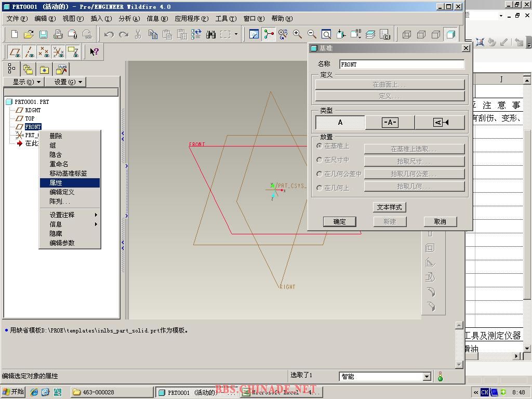Open the 智能 selection filter dropdown
The width and height of the screenshot is (532, 399).
click(427, 376)
